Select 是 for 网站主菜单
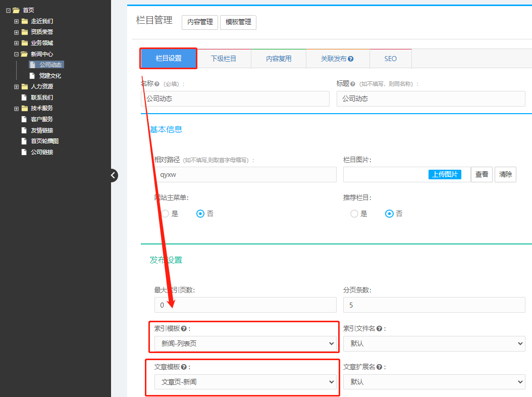This screenshot has width=532, height=397. click(x=165, y=214)
